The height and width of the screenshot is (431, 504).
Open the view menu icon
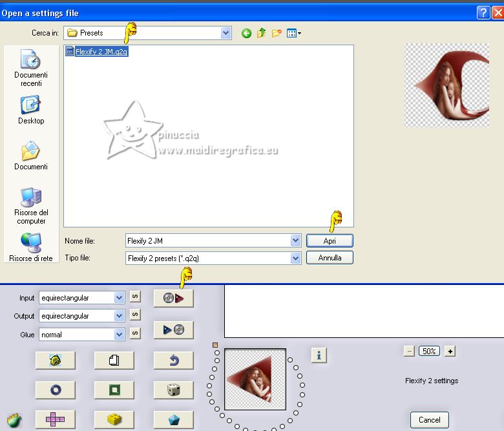coord(294,33)
